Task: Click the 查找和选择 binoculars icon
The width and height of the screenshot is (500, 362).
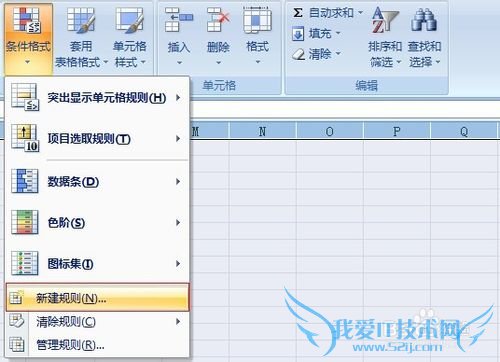Action: (424, 20)
